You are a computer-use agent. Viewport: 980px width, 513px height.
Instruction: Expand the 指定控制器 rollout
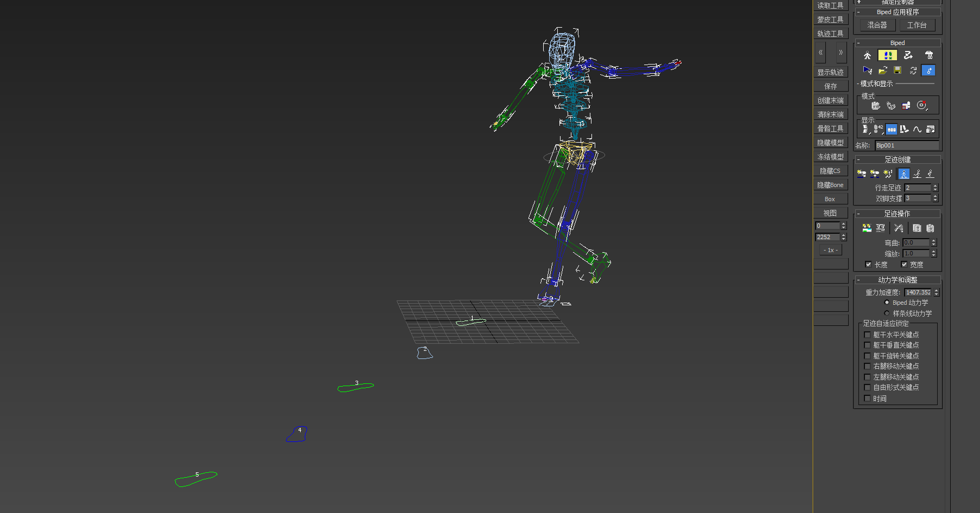(x=898, y=2)
